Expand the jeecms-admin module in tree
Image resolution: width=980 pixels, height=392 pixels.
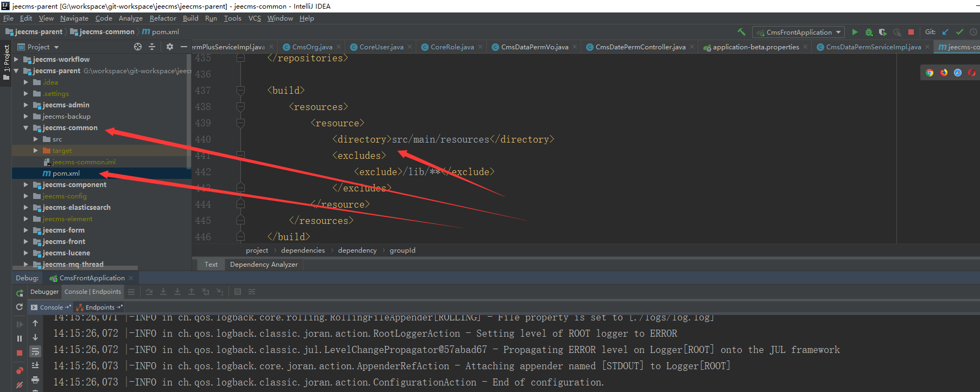(26, 105)
